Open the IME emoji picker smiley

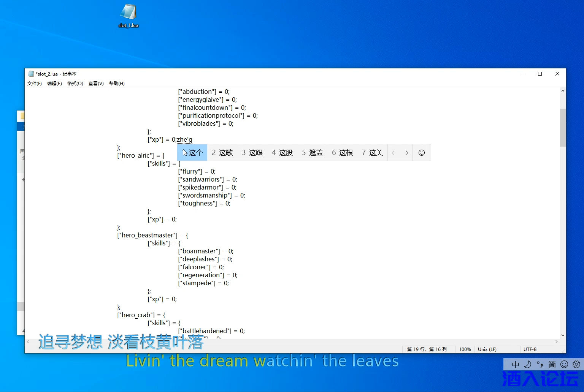point(421,153)
